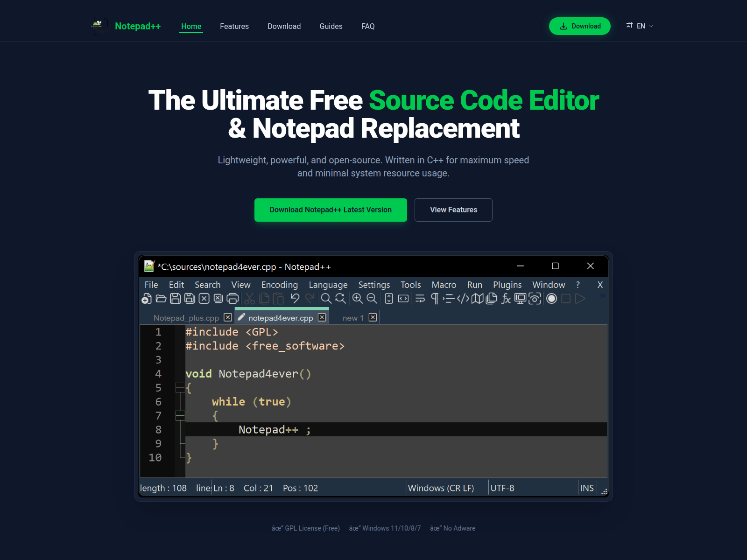Viewport: 747px width, 560px height.
Task: Open the Guides nav link
Action: pyautogui.click(x=331, y=26)
